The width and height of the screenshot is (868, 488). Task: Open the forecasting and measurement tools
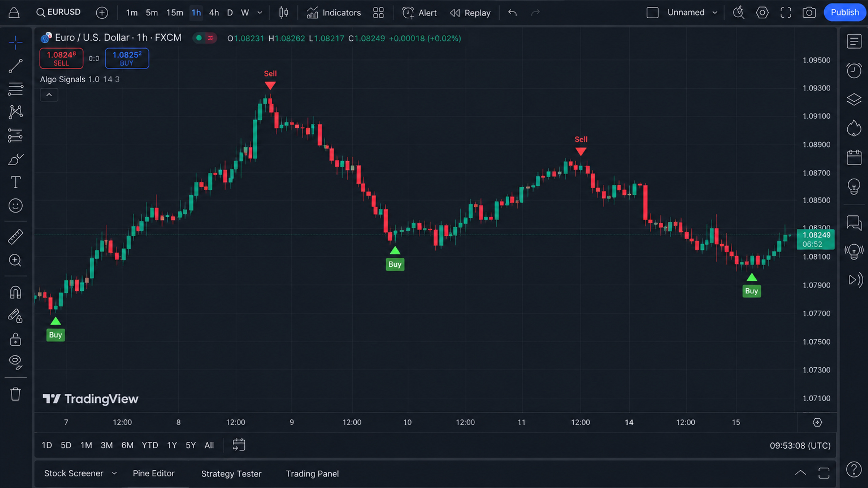pos(16,136)
